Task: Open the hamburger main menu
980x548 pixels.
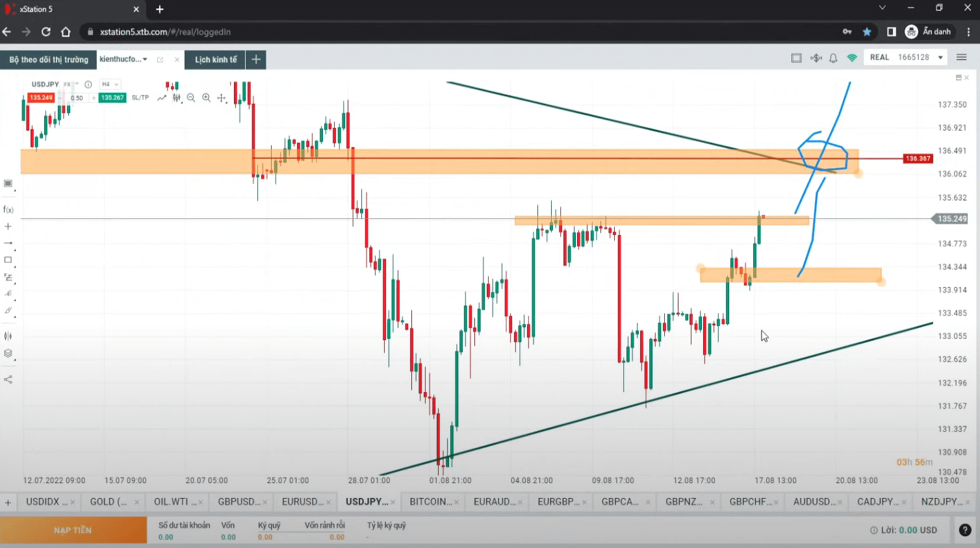Action: [962, 58]
